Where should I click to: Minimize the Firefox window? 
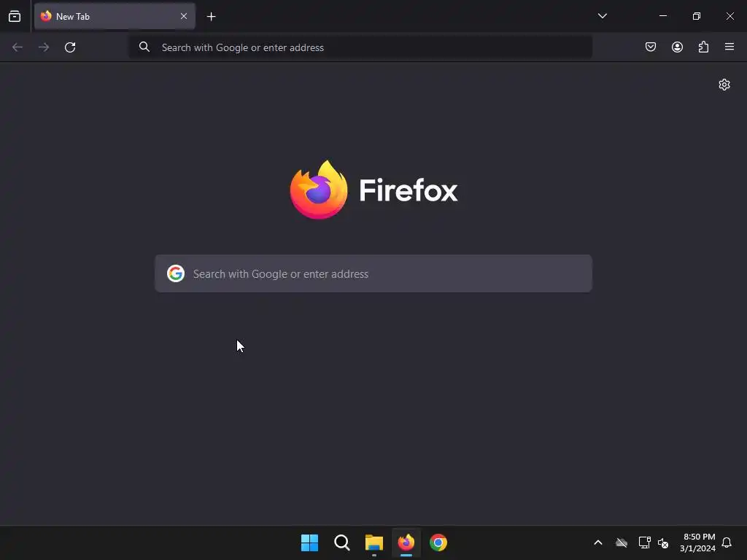662,16
